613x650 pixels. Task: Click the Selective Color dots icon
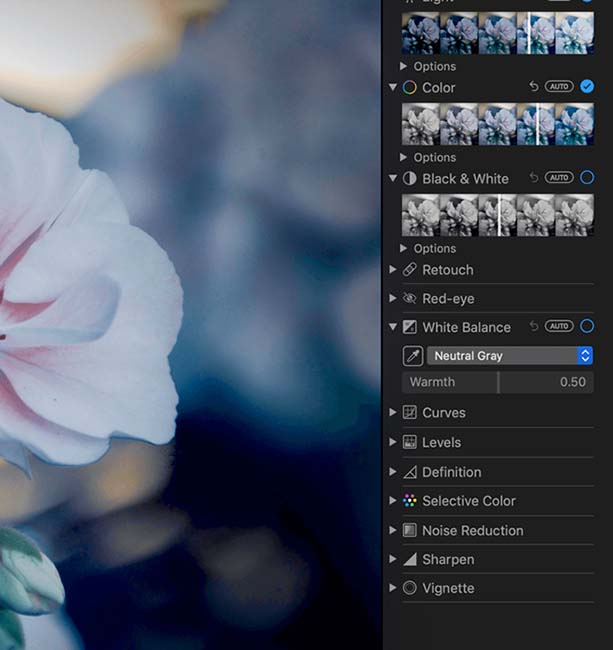pos(409,501)
